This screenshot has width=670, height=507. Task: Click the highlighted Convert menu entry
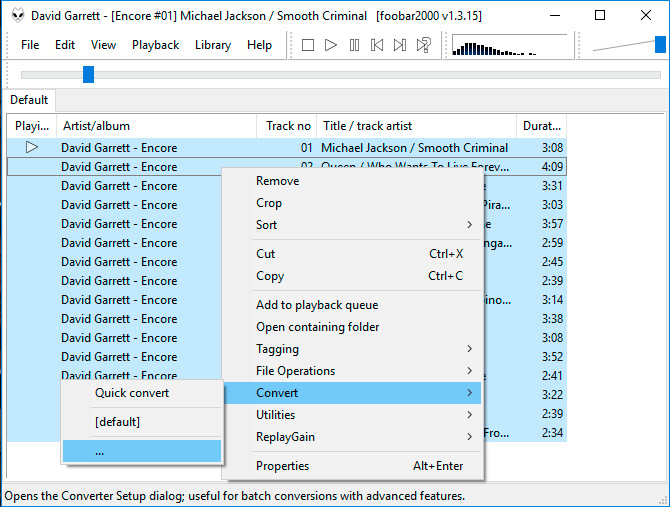point(353,393)
